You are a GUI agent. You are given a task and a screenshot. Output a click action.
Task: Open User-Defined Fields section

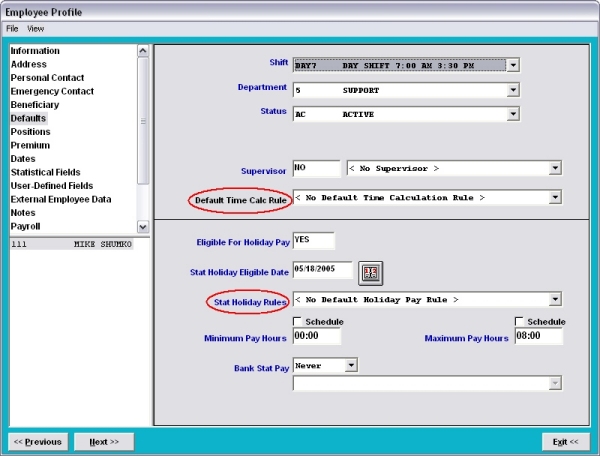click(x=52, y=186)
